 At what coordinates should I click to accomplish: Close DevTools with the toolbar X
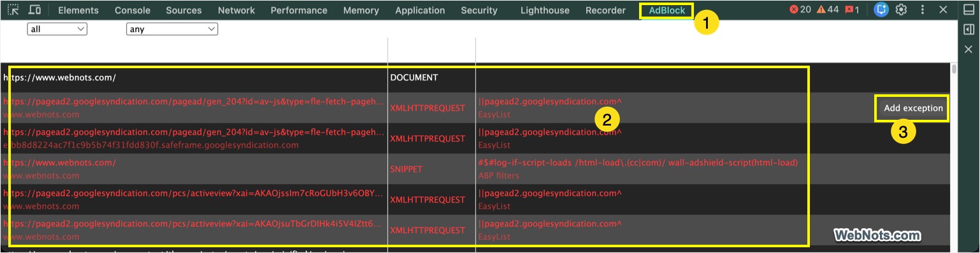pyautogui.click(x=944, y=10)
